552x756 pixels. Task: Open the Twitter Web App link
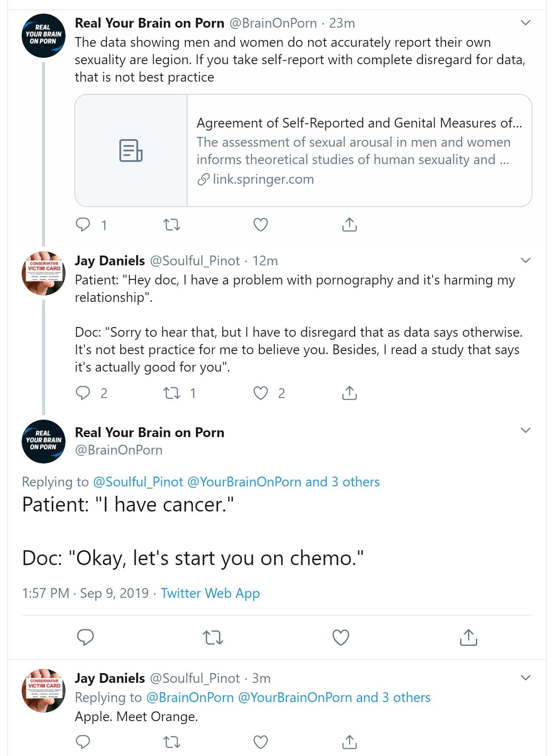point(210,593)
